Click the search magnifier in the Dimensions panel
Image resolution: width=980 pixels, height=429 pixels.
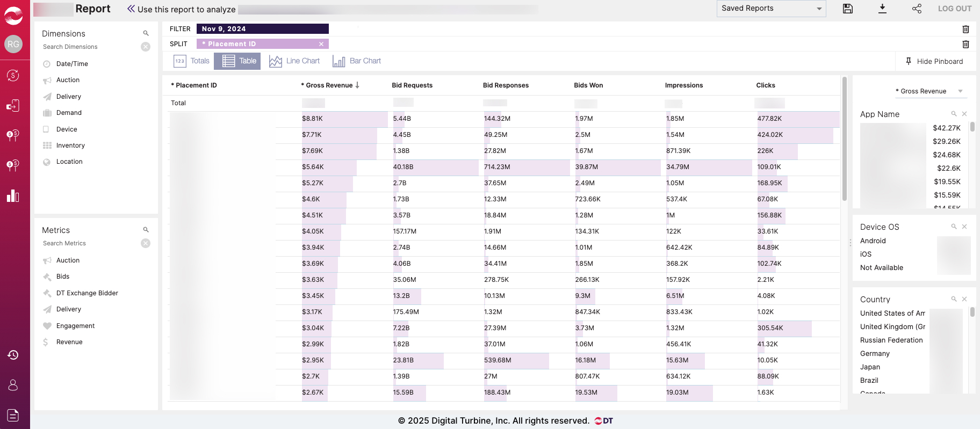click(x=146, y=33)
